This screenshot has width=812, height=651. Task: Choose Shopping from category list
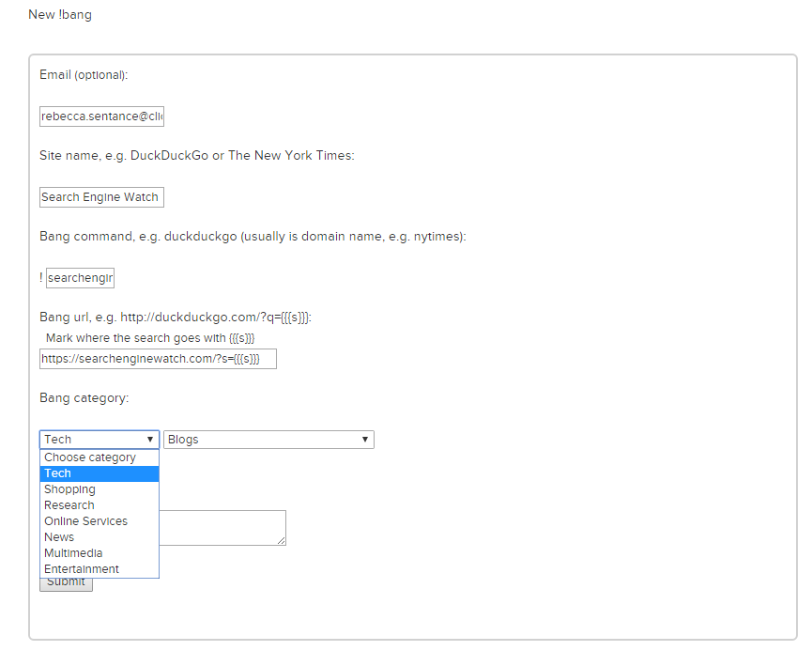[x=70, y=489]
